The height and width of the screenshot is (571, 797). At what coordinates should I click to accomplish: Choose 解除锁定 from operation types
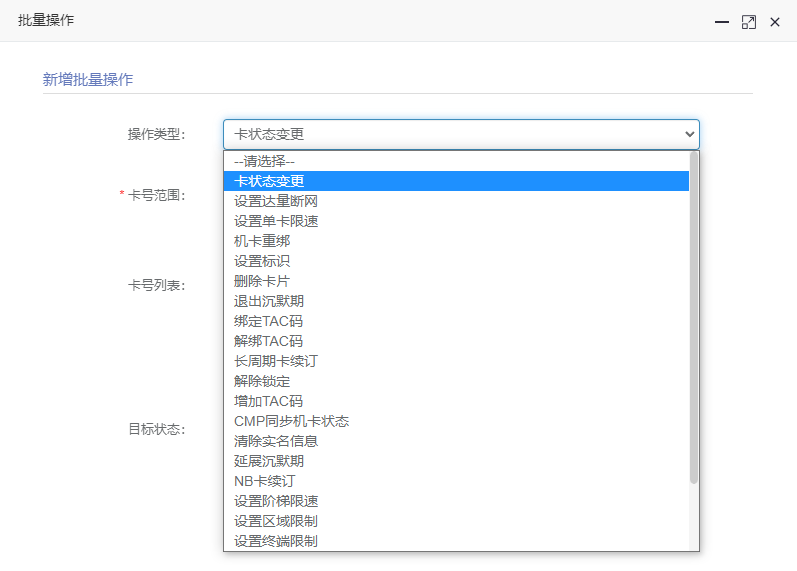coord(456,381)
